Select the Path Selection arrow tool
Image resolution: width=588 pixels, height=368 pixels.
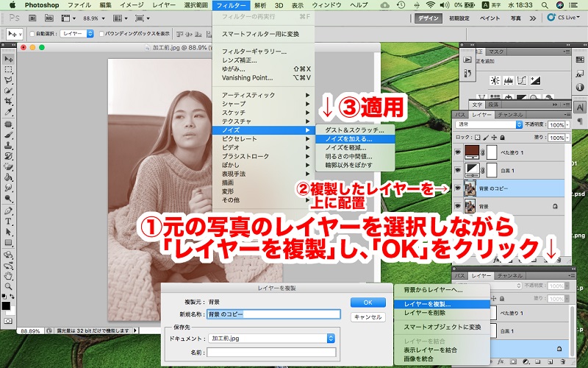[x=8, y=232]
